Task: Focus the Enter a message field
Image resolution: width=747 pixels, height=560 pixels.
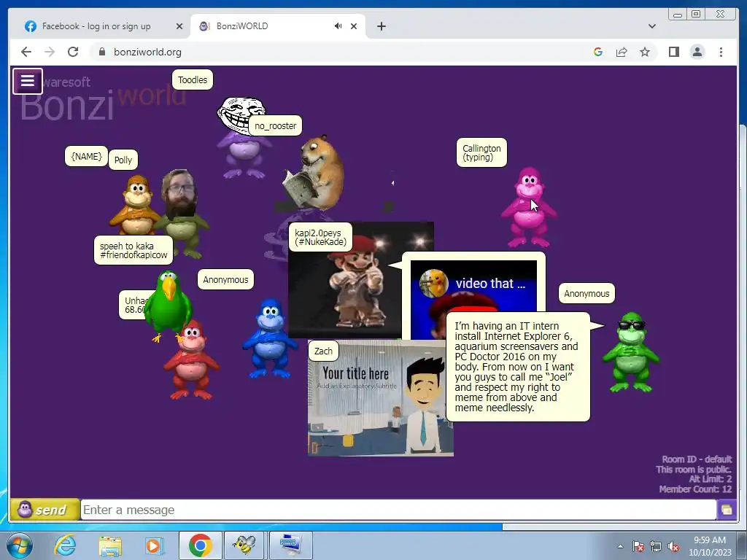Action: pyautogui.click(x=398, y=510)
